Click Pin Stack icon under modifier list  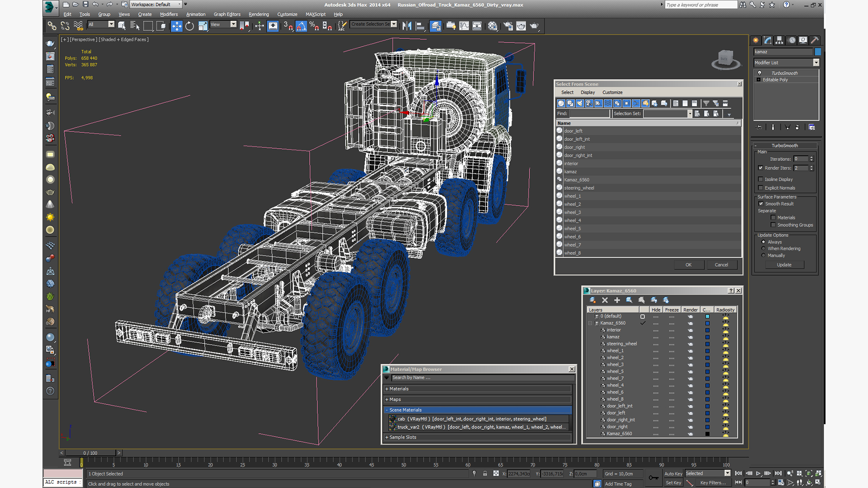coord(759,127)
